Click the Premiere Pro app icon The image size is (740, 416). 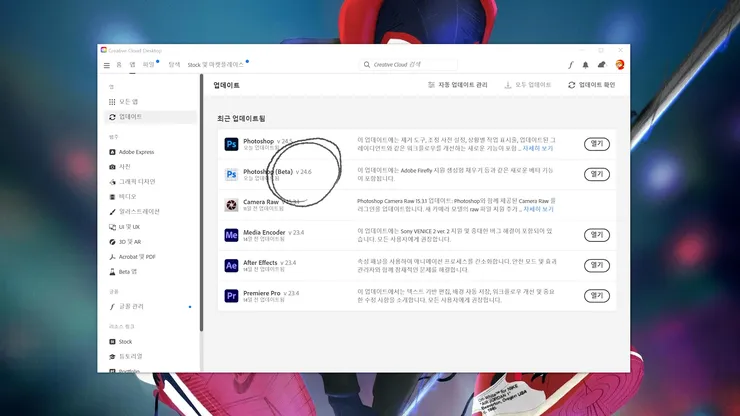(x=231, y=296)
